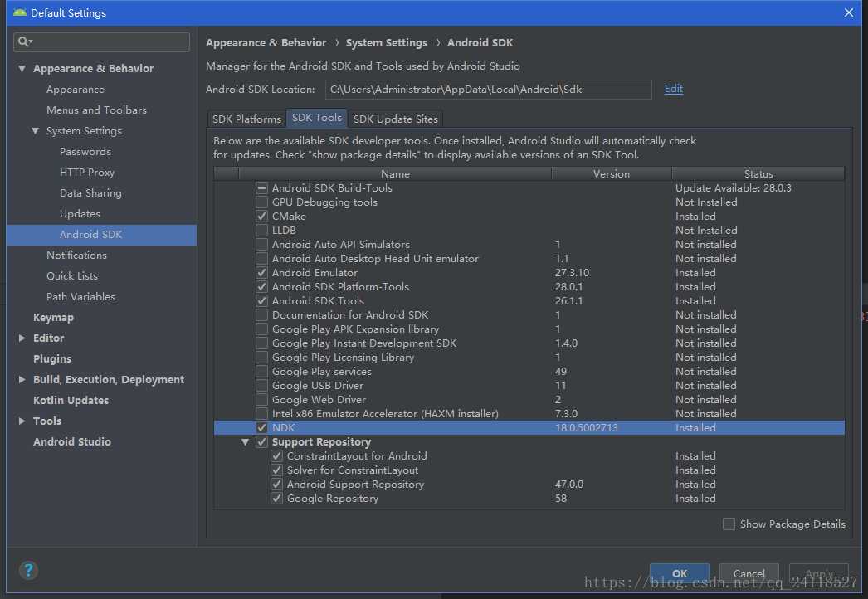Select Passwords in settings tree

85,152
